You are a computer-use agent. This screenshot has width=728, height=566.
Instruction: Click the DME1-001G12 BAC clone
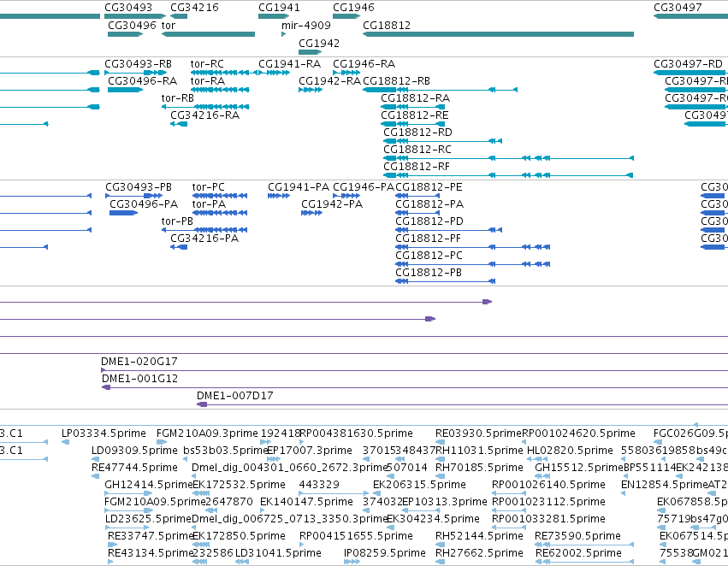pyautogui.click(x=415, y=387)
